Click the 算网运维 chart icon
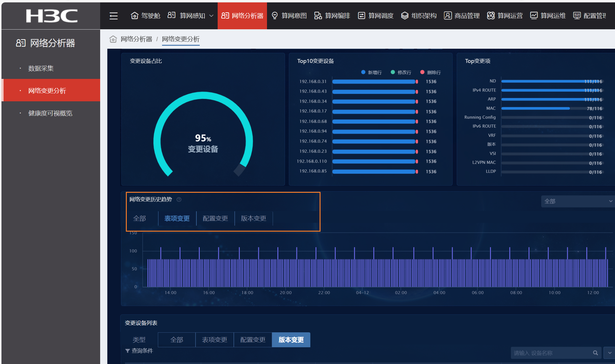 pos(534,16)
